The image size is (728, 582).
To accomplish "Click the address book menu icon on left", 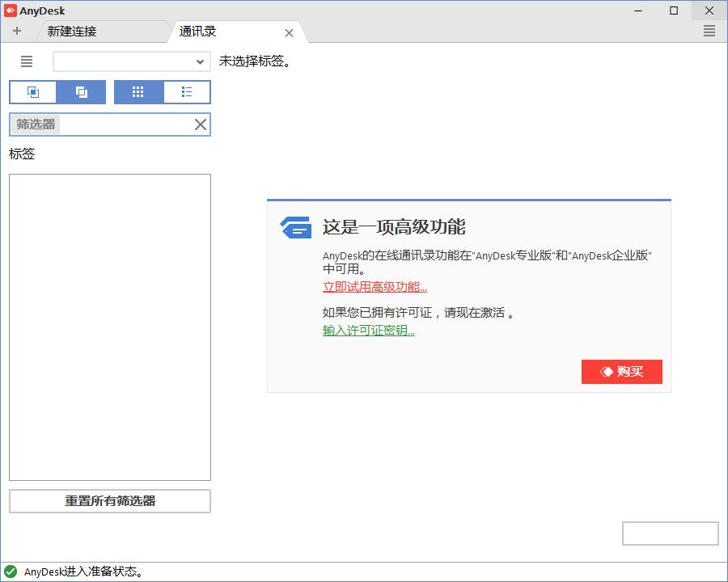I will [x=26, y=61].
